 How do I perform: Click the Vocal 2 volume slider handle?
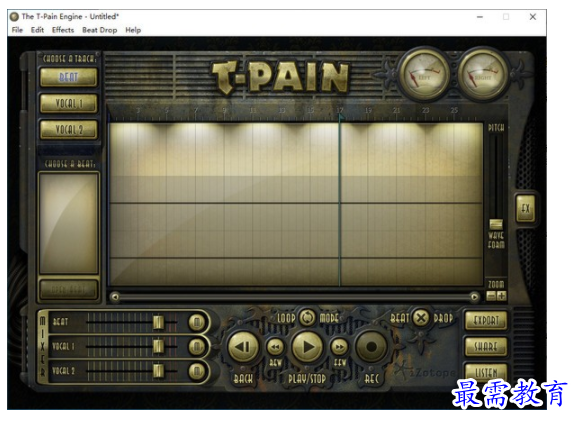tap(158, 371)
